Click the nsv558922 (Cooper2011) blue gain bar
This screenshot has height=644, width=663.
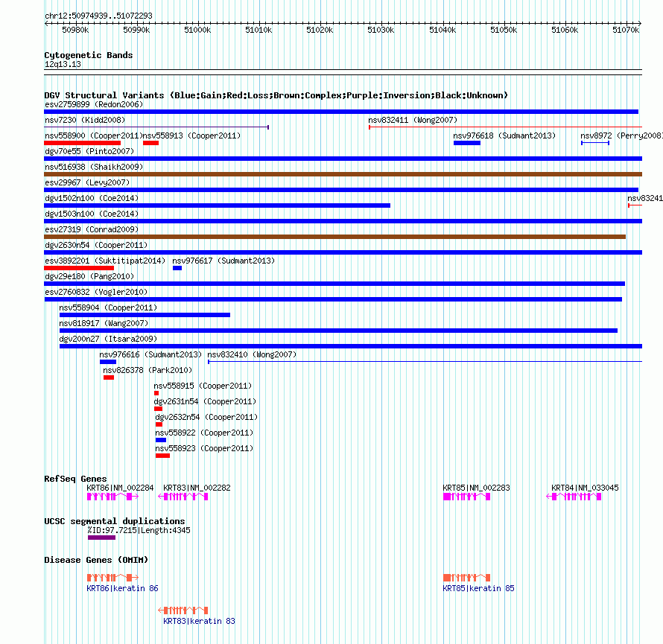click(161, 440)
